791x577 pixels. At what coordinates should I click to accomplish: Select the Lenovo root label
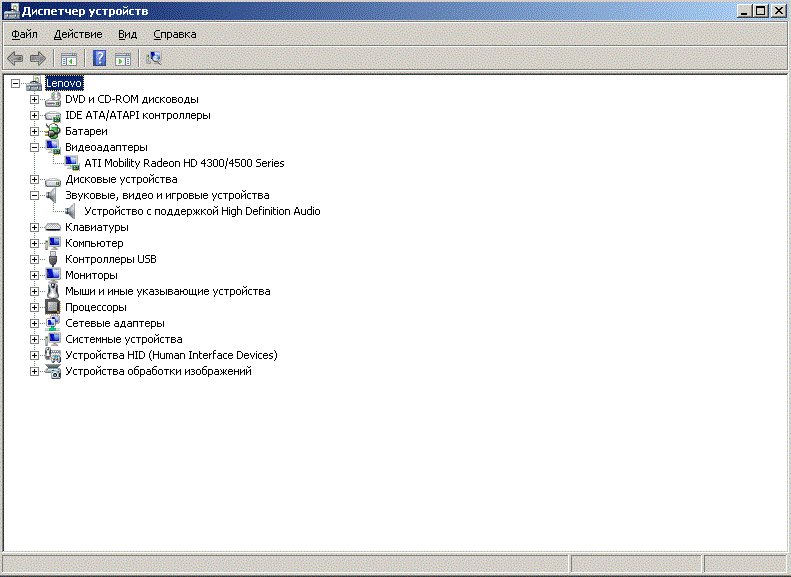(64, 83)
